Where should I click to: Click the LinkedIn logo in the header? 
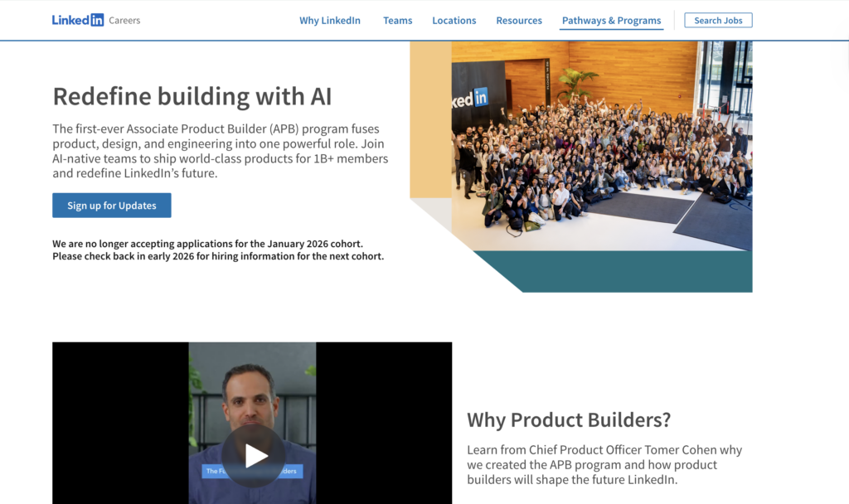77,20
